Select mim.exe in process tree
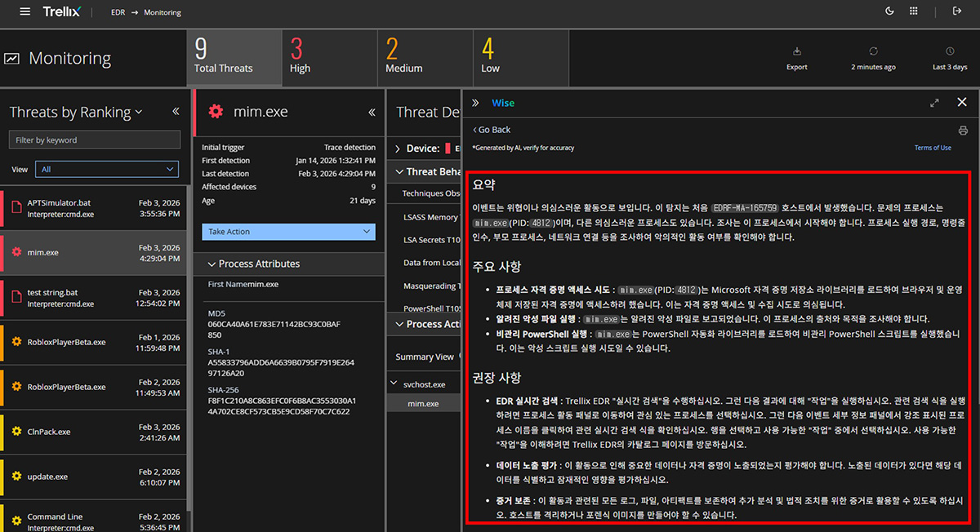980x532 pixels. click(x=423, y=404)
